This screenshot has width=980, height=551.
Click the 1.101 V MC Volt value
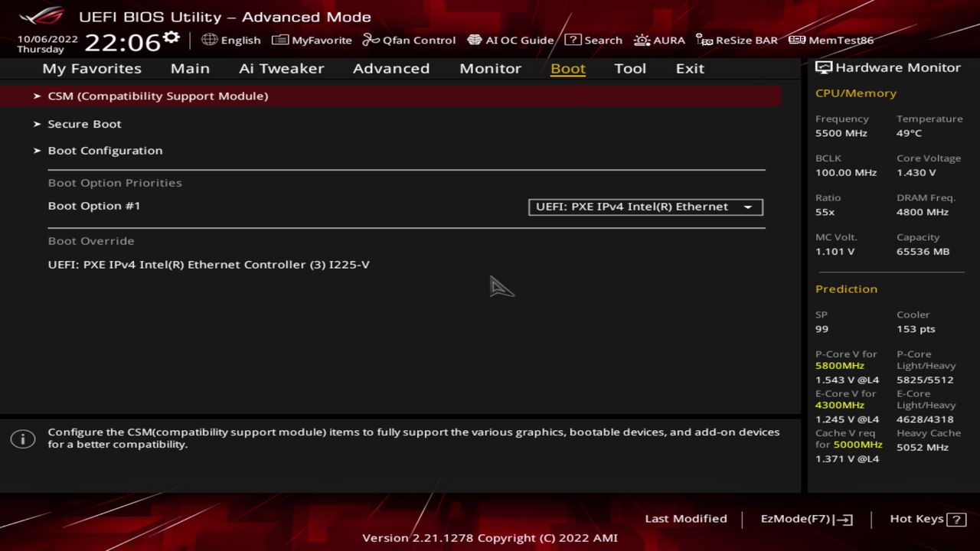(x=835, y=252)
